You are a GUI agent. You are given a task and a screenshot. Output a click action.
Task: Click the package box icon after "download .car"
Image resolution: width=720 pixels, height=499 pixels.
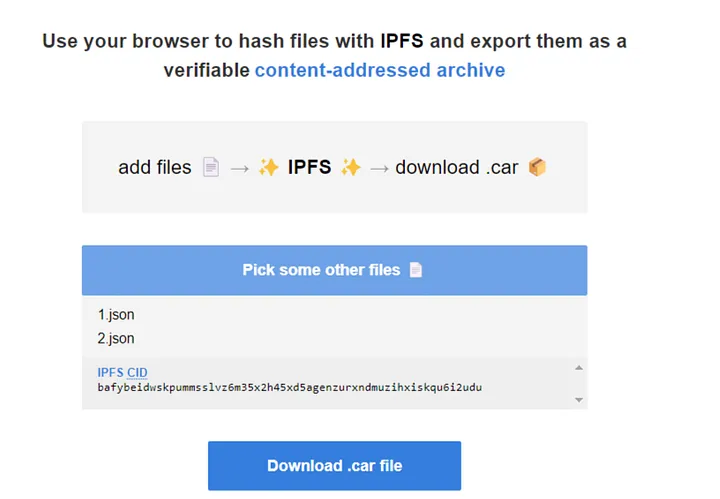click(x=537, y=168)
